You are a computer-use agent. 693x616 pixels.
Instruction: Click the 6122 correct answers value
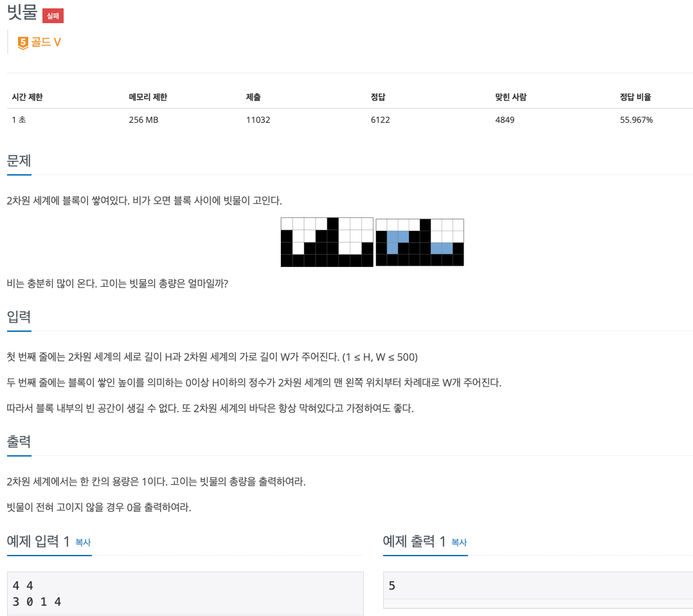381,120
